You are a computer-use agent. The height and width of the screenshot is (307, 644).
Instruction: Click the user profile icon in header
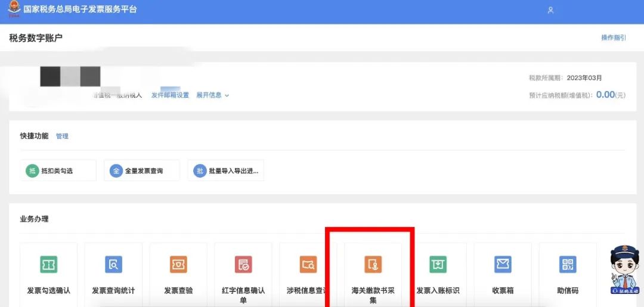(x=550, y=10)
